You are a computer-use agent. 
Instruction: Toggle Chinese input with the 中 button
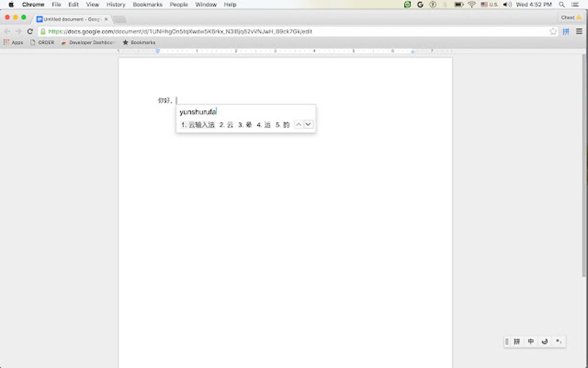(530, 341)
